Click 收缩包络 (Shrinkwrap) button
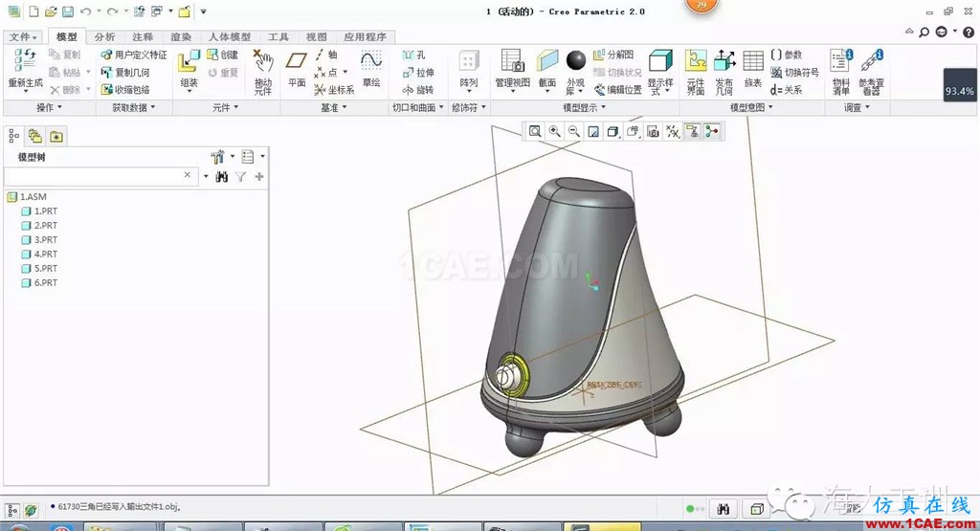 point(125,90)
